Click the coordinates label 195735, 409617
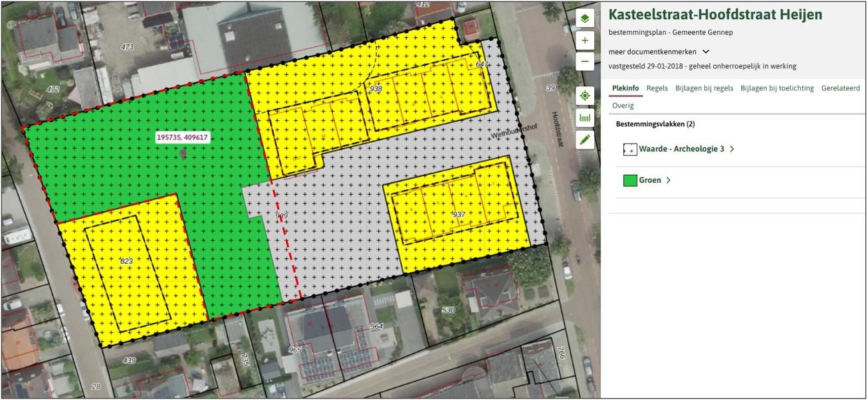The width and height of the screenshot is (868, 400). [182, 138]
